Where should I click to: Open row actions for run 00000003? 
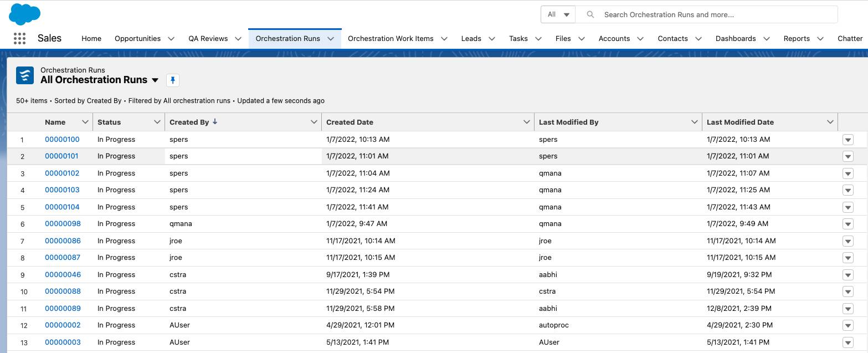(x=848, y=342)
